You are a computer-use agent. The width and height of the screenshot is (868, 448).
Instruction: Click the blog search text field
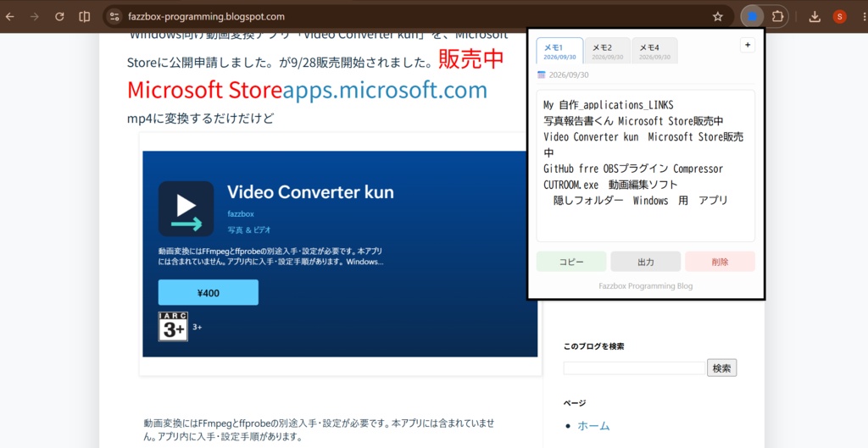click(634, 368)
